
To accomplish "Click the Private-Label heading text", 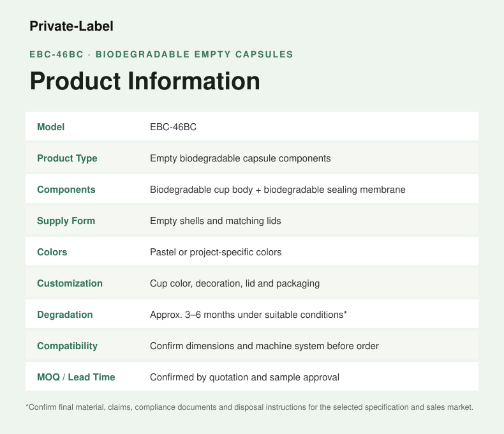I will point(71,26).
